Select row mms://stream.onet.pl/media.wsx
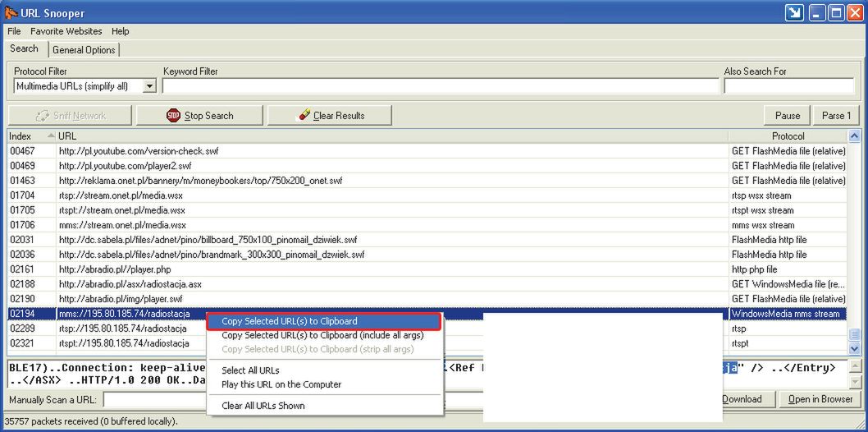This screenshot has width=868, height=432. click(427, 225)
